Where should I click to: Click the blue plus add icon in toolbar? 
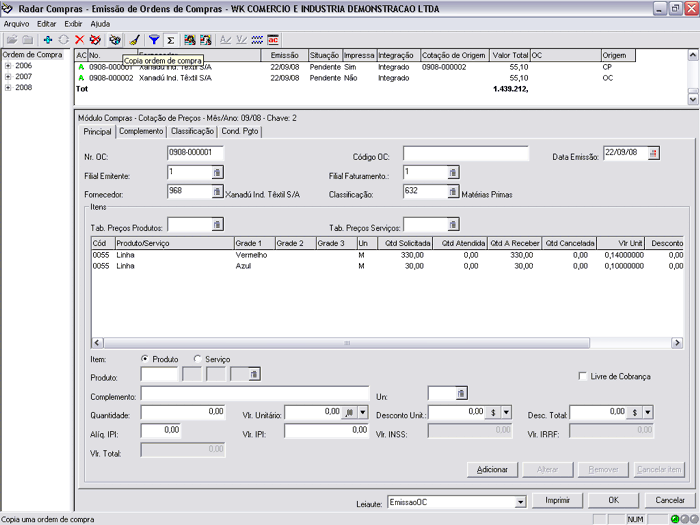[x=47, y=39]
